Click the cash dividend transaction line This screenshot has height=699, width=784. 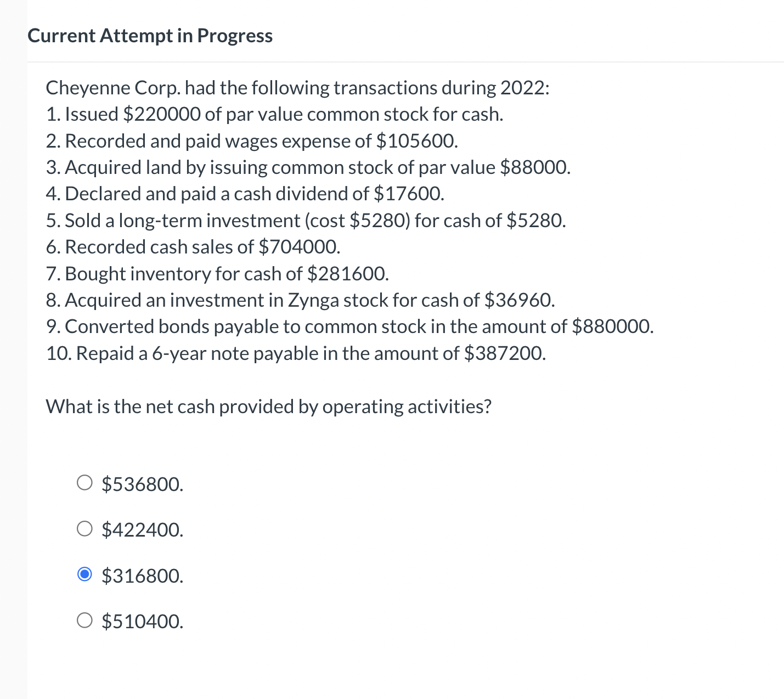pyautogui.click(x=245, y=193)
